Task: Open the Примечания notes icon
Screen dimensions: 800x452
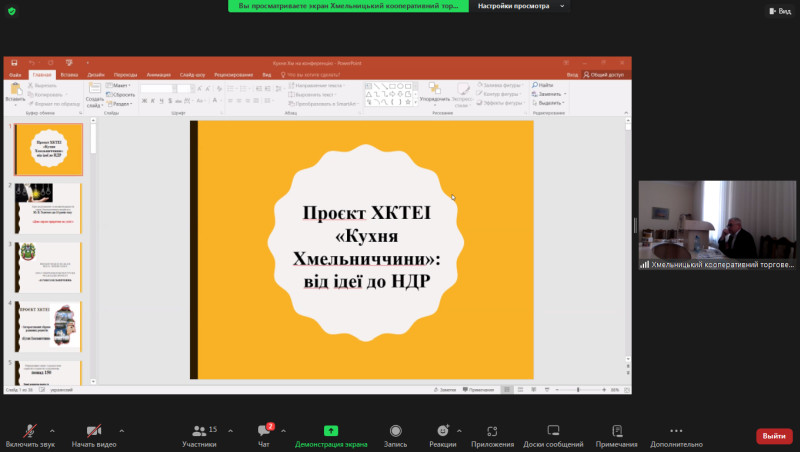Action: (617, 431)
